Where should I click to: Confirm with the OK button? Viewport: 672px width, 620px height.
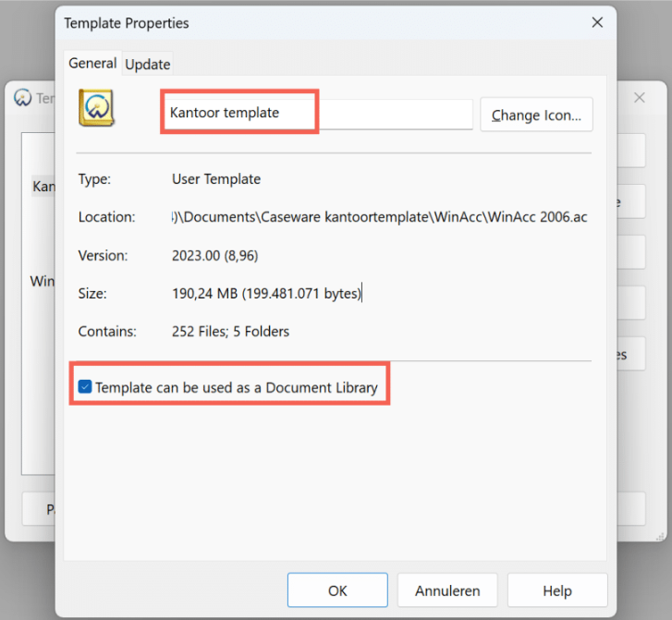tap(337, 590)
